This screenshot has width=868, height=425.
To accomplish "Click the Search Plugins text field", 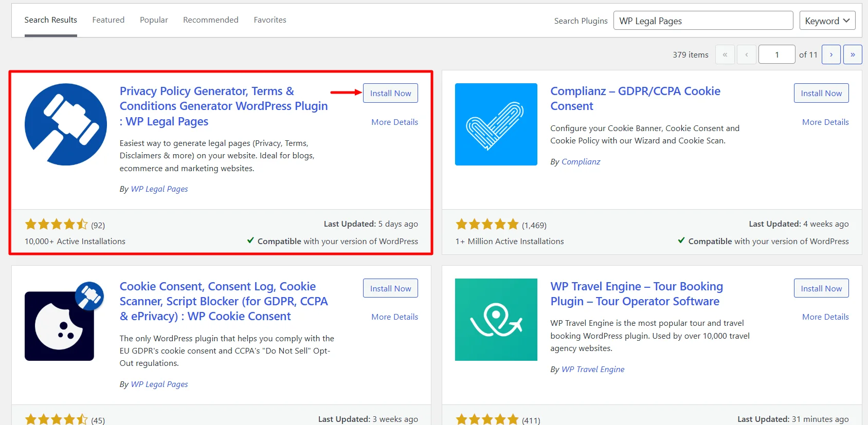I will click(702, 21).
